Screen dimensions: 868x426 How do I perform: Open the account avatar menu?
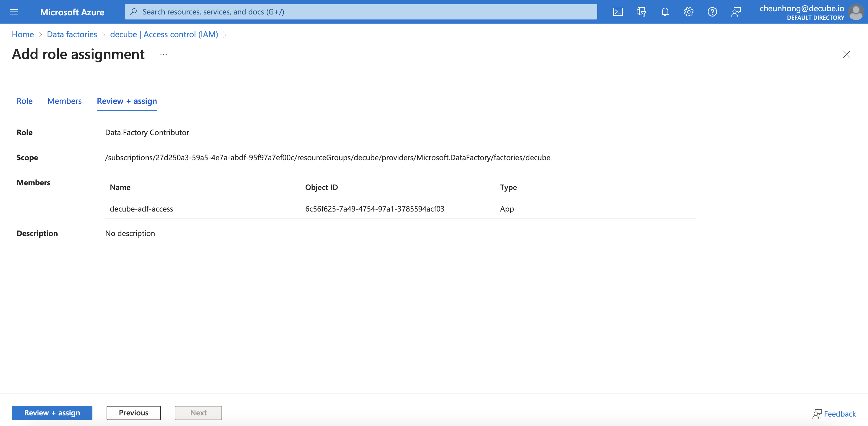[x=856, y=12]
